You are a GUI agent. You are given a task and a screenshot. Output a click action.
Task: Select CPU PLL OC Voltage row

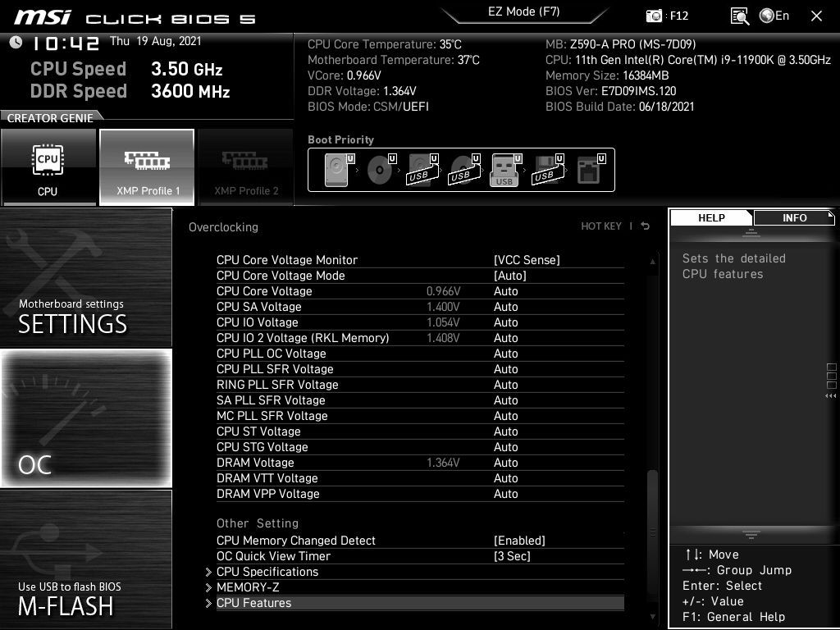(420, 354)
